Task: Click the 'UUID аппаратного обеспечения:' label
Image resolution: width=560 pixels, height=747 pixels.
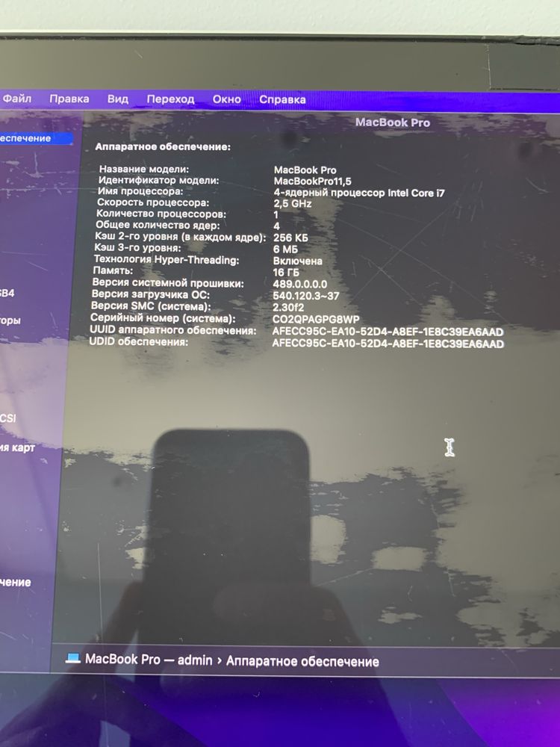Action: point(173,330)
